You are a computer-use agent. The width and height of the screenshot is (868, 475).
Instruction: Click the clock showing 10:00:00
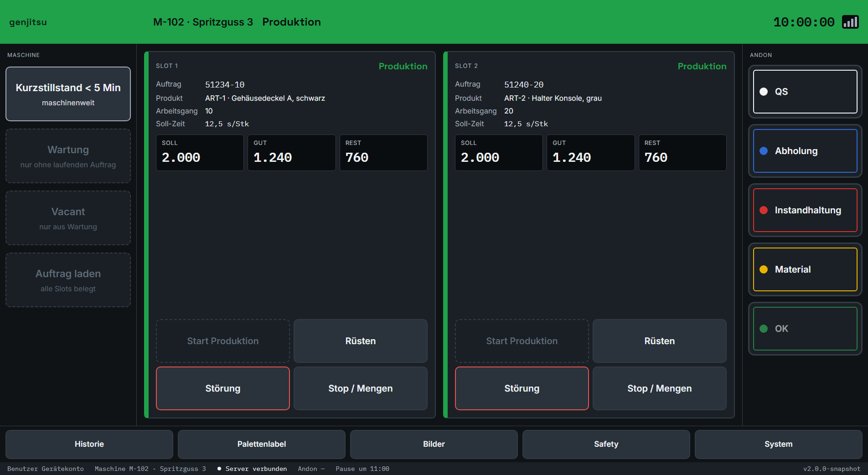(804, 22)
